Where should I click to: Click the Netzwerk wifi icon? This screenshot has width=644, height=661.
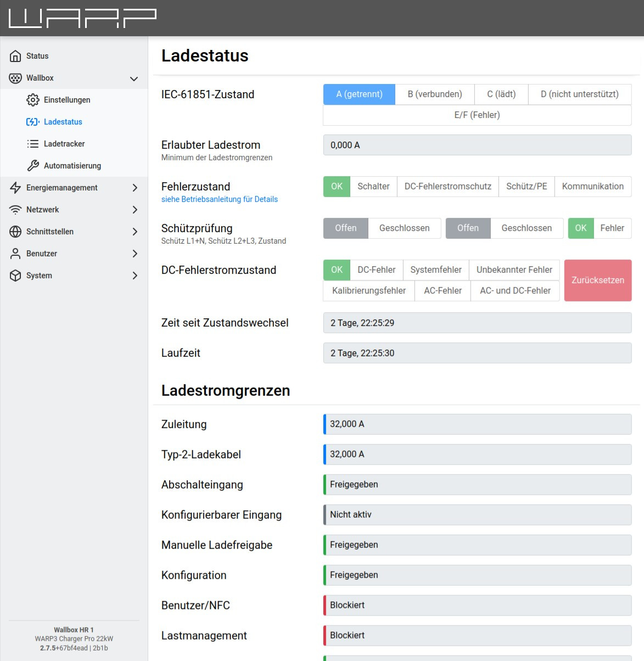coord(15,210)
